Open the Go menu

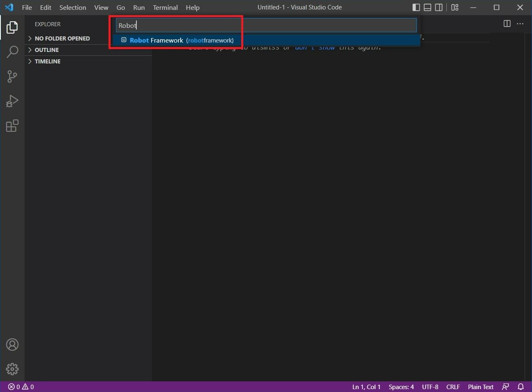pos(121,7)
